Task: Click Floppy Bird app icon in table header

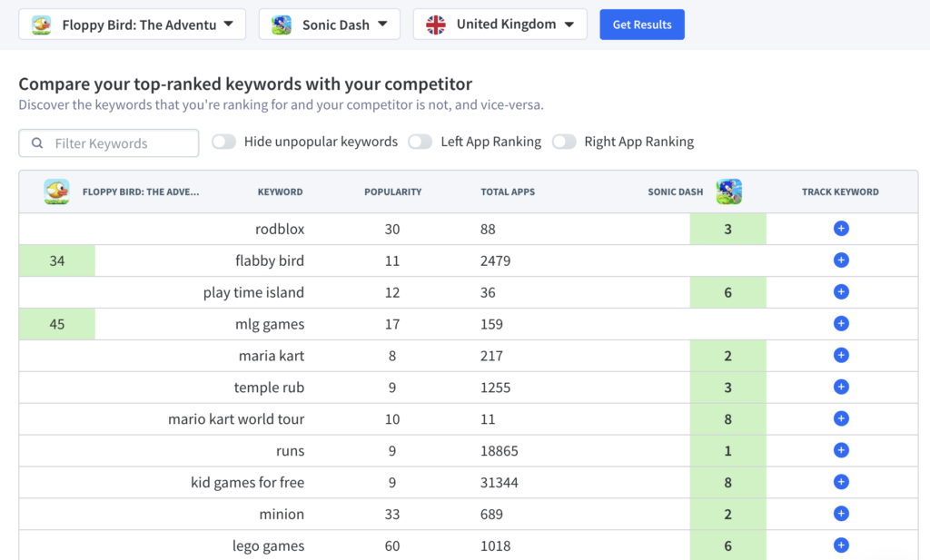Action: click(x=56, y=192)
